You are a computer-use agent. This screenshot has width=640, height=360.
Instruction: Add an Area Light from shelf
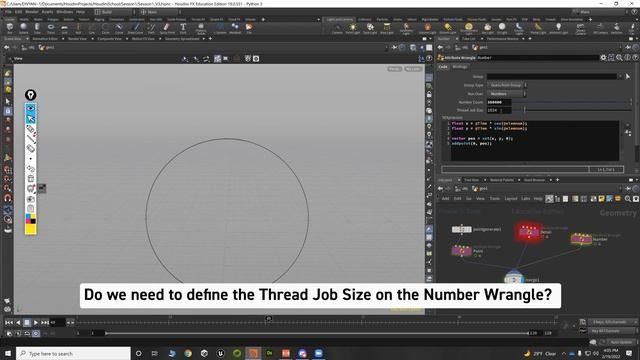pos(387,28)
